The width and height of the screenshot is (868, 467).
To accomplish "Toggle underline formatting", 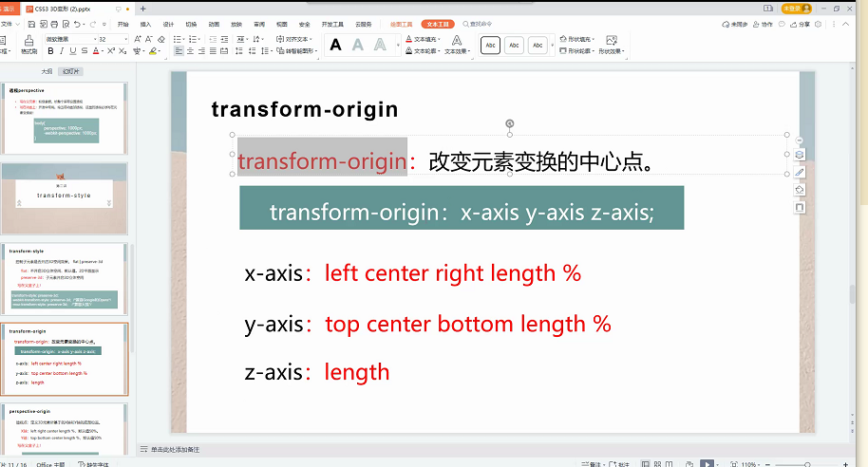I will (72, 51).
